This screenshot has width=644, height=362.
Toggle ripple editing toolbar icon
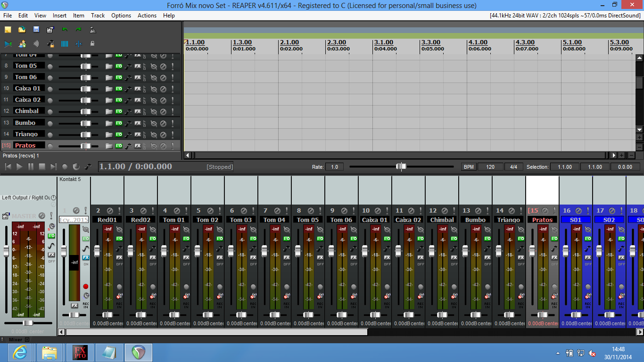36,44
